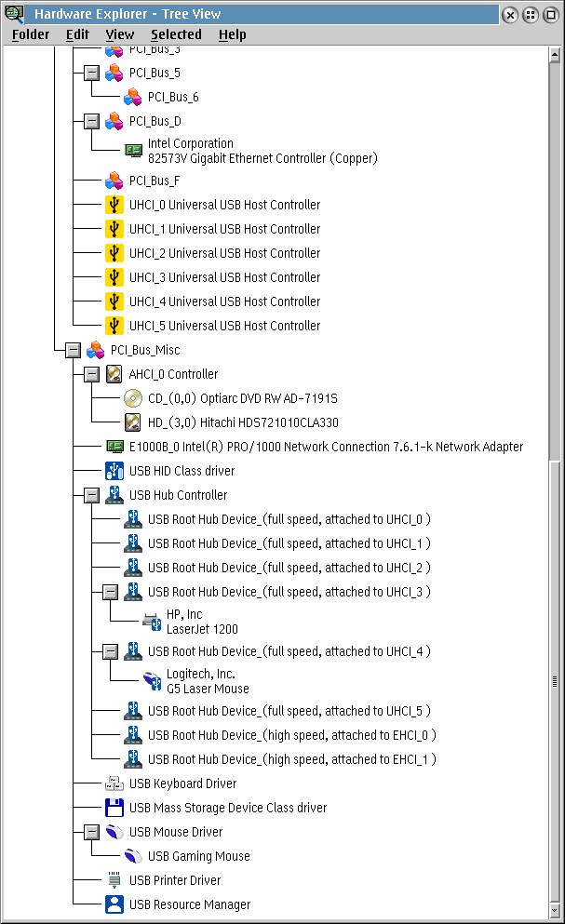Click the Intel 82573V Ethernet card icon

tap(133, 150)
